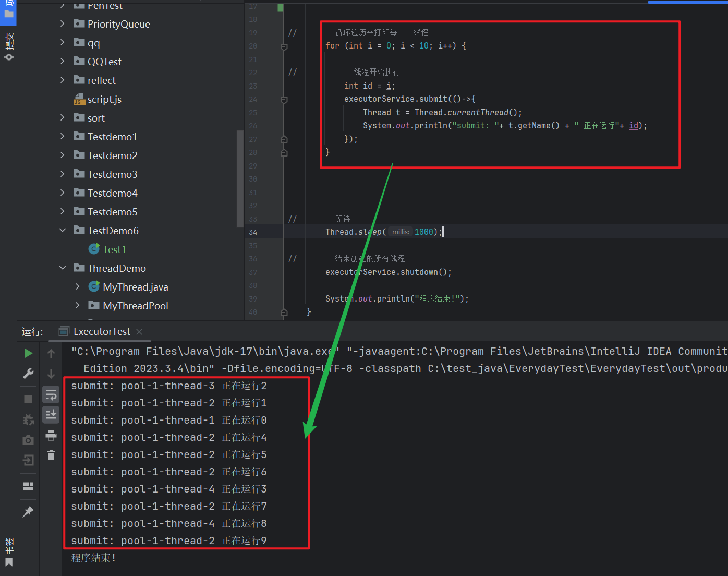The height and width of the screenshot is (576, 728).
Task: Click fold end marker at line 27
Action: click(284, 139)
